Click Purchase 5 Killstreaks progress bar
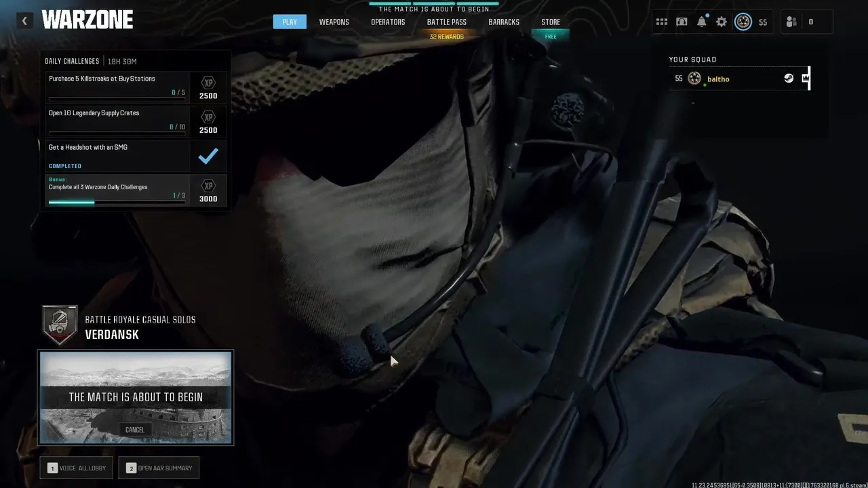This screenshot has height=488, width=868. click(x=117, y=99)
